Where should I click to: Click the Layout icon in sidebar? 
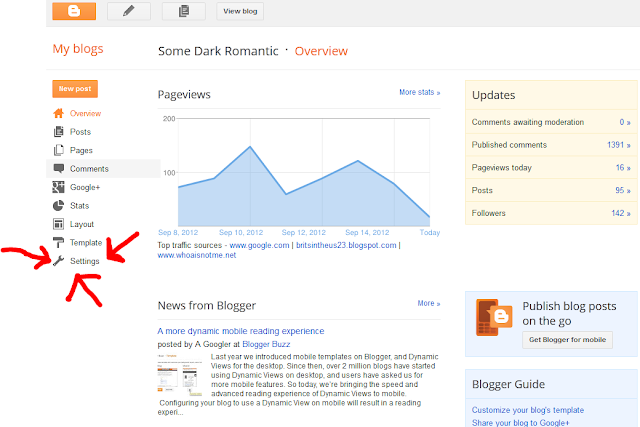pos(58,224)
